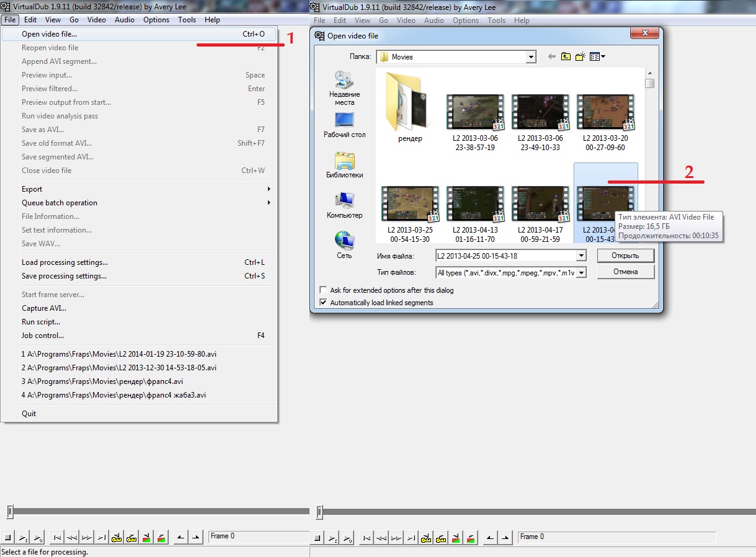Choose Open video file... from the File menu

[139, 34]
